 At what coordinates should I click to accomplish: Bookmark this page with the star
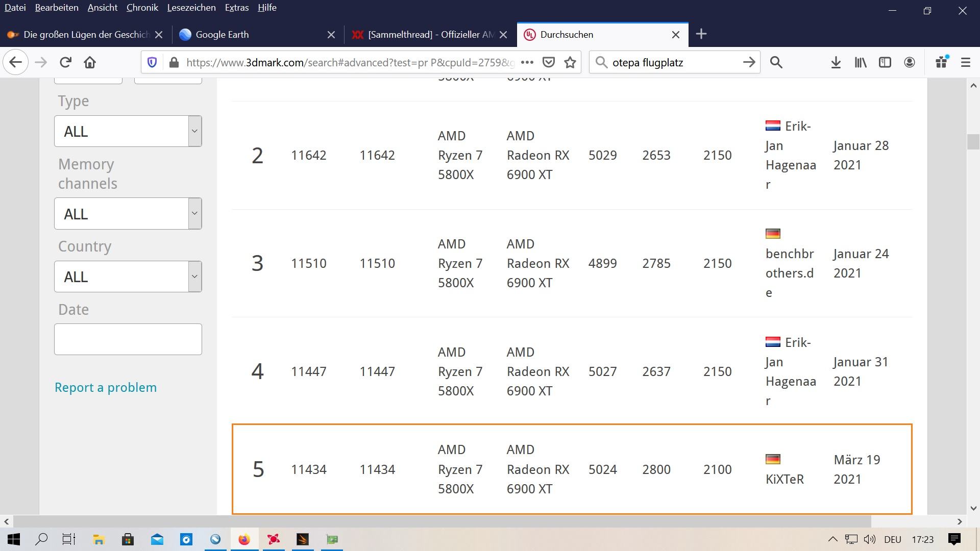click(570, 62)
